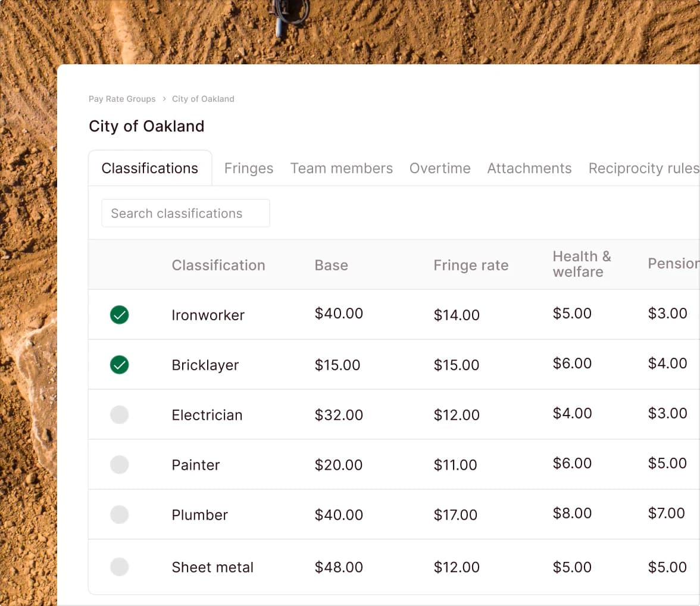Click Plumber fringe rate $17.00
700x606 pixels.
(x=456, y=515)
